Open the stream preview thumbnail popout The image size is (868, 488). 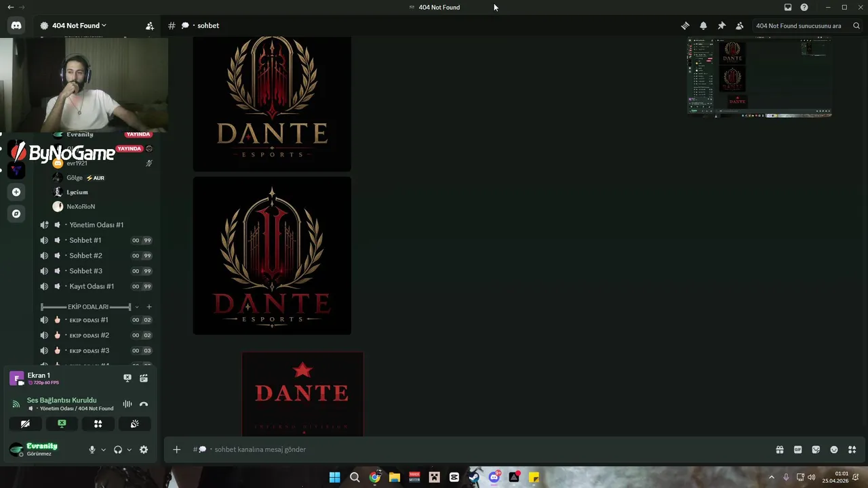759,77
